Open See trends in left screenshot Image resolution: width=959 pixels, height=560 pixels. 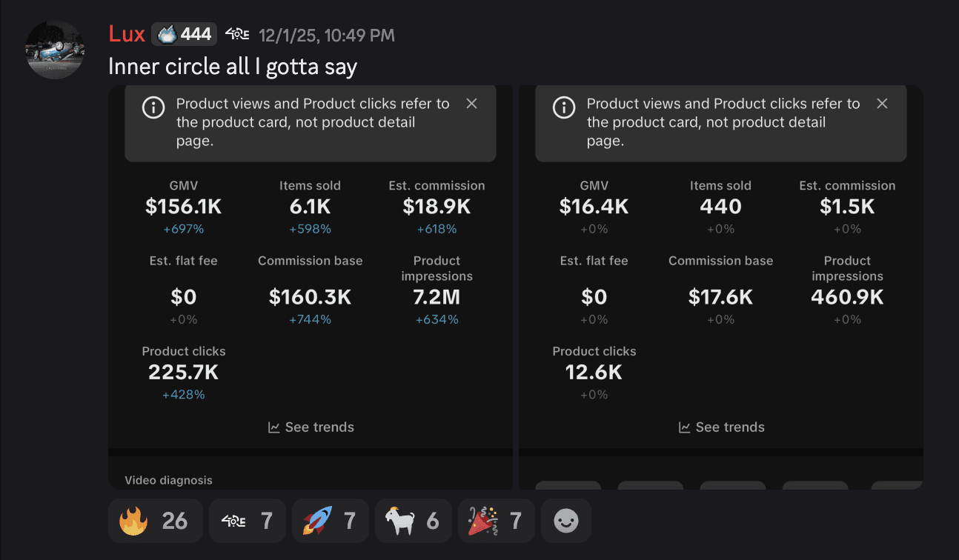point(311,427)
